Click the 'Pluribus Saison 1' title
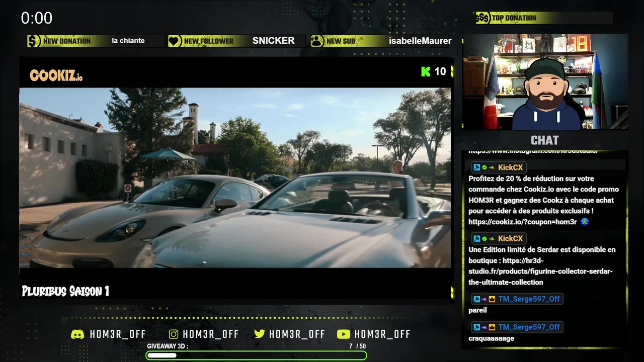 coord(65,291)
